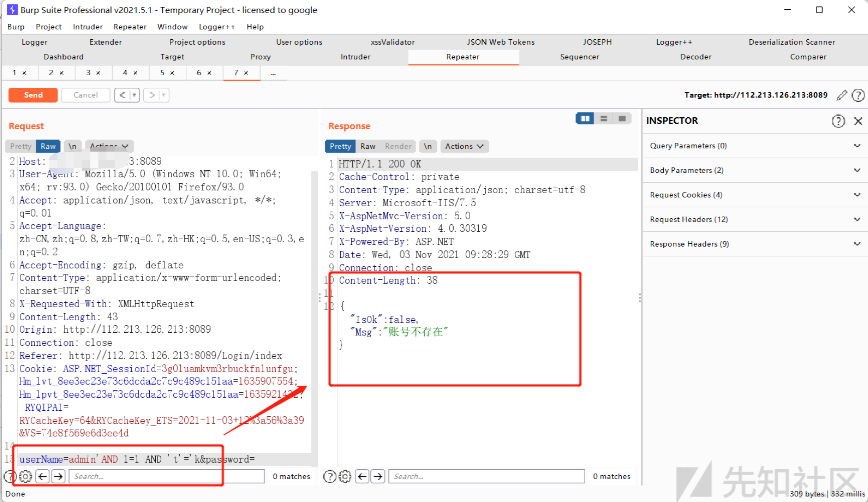Open Inspector help icon

(839, 121)
